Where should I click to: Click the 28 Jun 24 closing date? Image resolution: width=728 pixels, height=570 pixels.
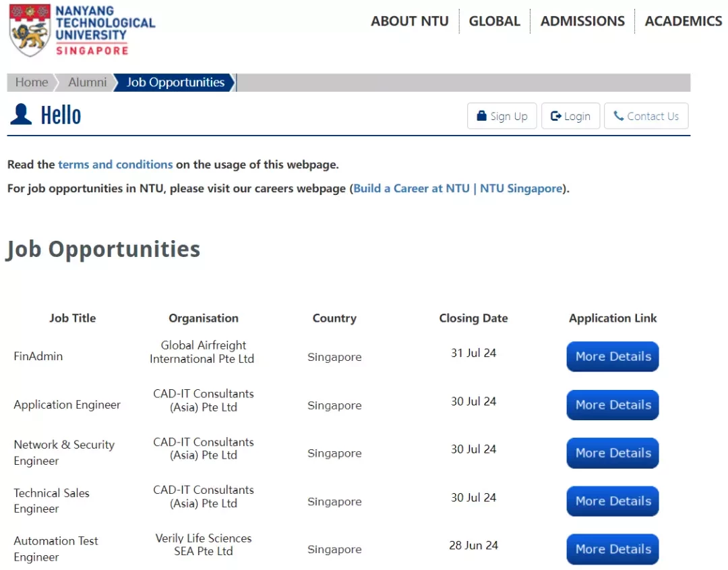click(x=474, y=546)
